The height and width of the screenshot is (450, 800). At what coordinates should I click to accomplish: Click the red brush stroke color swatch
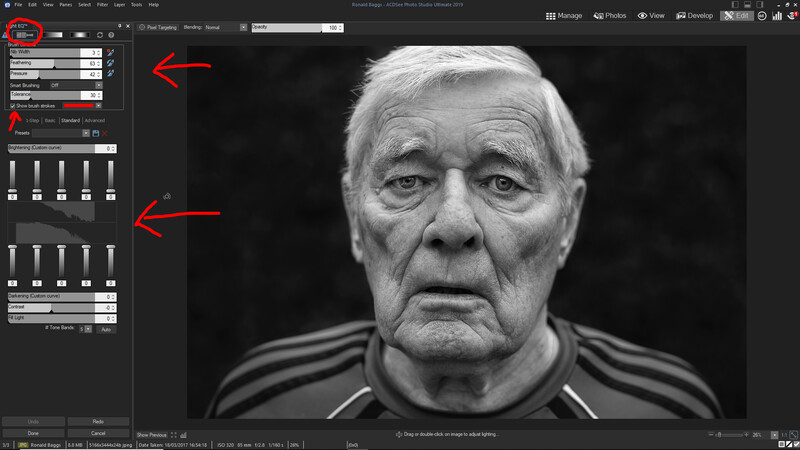tap(79, 106)
